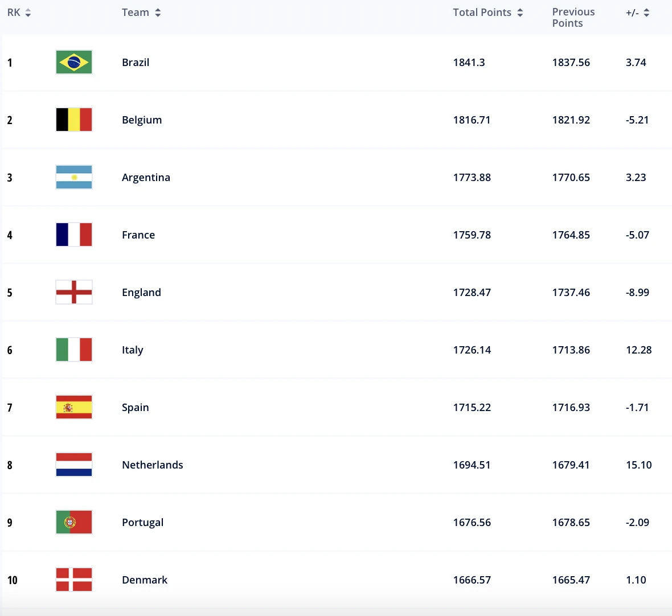The image size is (672, 616).
Task: Select the team name France
Action: tap(138, 235)
